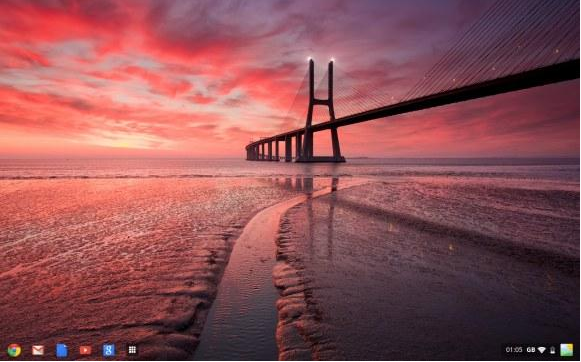Click the 01:05 clock in the tray
Screen dimensions: 581x362
514,350
